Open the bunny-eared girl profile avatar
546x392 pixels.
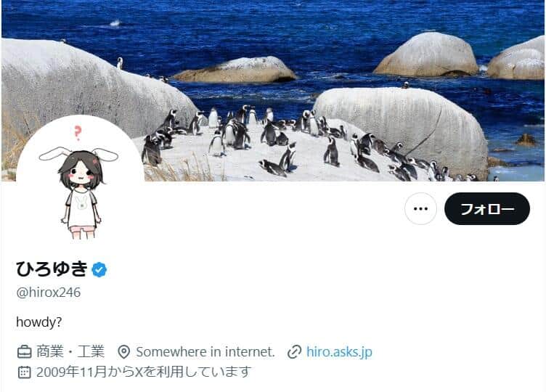tap(81, 179)
